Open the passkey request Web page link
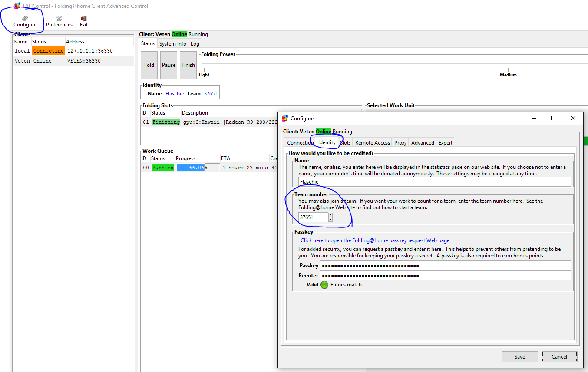The height and width of the screenshot is (372, 588). coord(375,240)
